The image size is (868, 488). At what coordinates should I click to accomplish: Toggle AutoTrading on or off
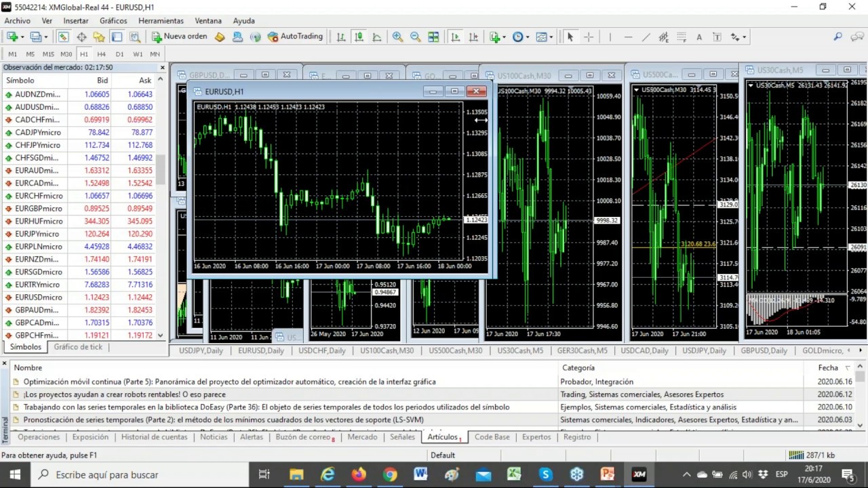295,37
